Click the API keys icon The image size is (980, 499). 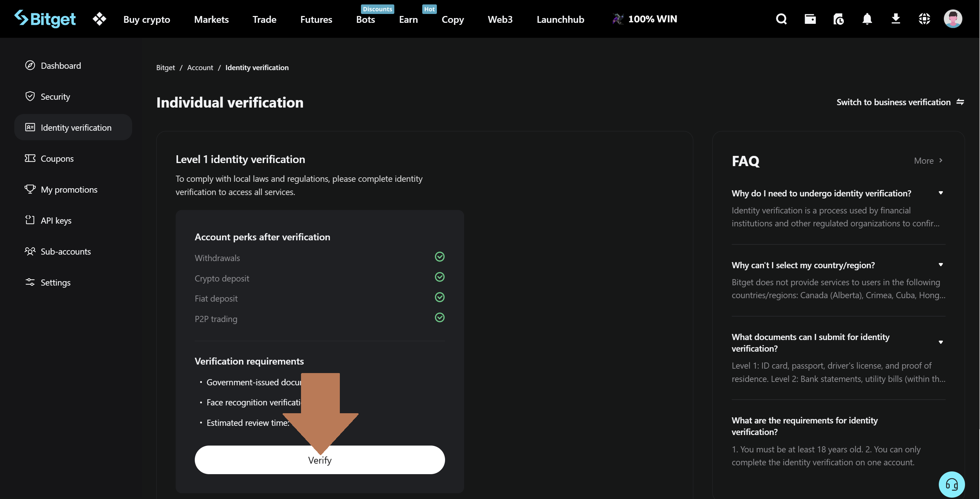click(30, 220)
